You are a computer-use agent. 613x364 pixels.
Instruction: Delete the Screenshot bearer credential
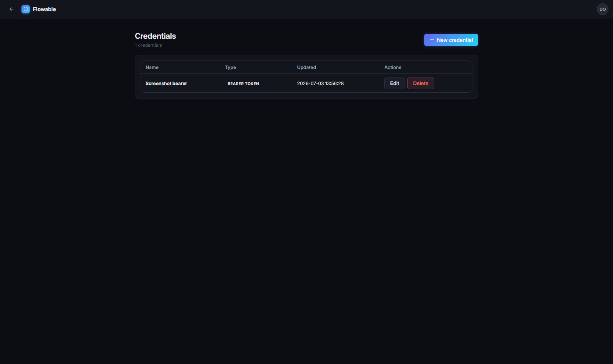point(421,83)
